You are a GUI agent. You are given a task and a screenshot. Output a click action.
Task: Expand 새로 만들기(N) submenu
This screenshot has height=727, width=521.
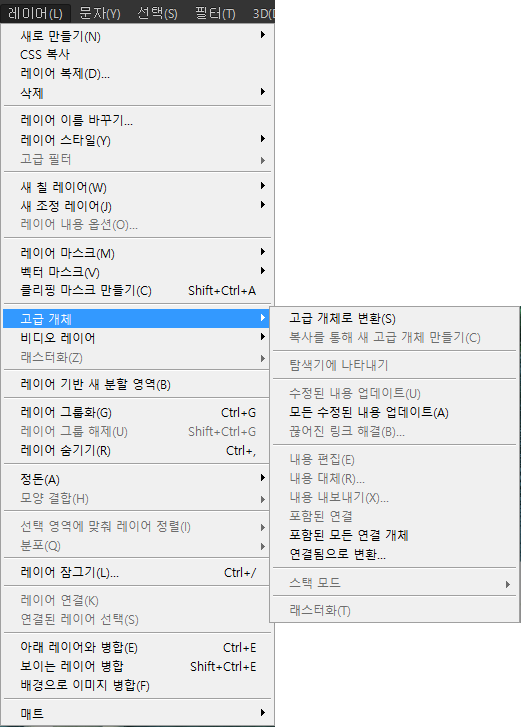[x=137, y=36]
